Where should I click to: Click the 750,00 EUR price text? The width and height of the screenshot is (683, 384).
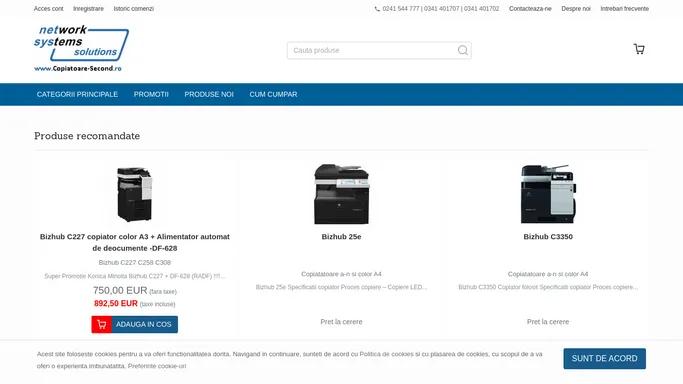click(120, 290)
